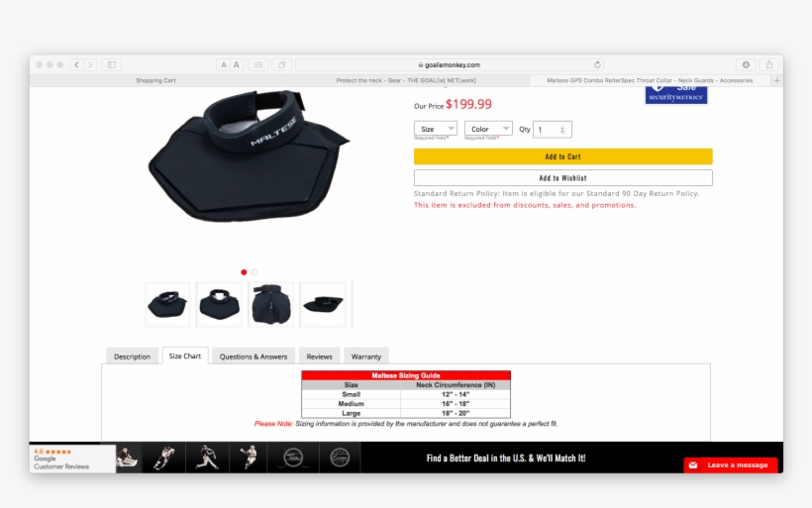The width and height of the screenshot is (812, 508).
Task: Switch to the Shopping Cart tab
Action: (155, 80)
